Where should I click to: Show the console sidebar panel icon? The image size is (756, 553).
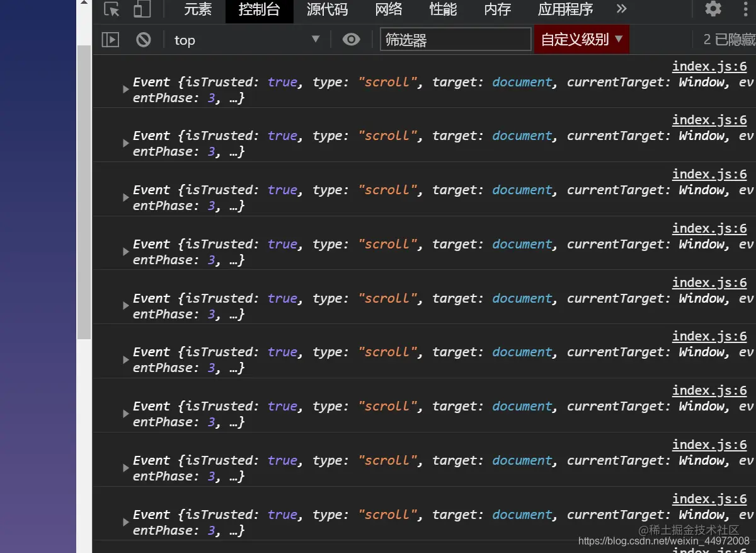[x=110, y=40]
